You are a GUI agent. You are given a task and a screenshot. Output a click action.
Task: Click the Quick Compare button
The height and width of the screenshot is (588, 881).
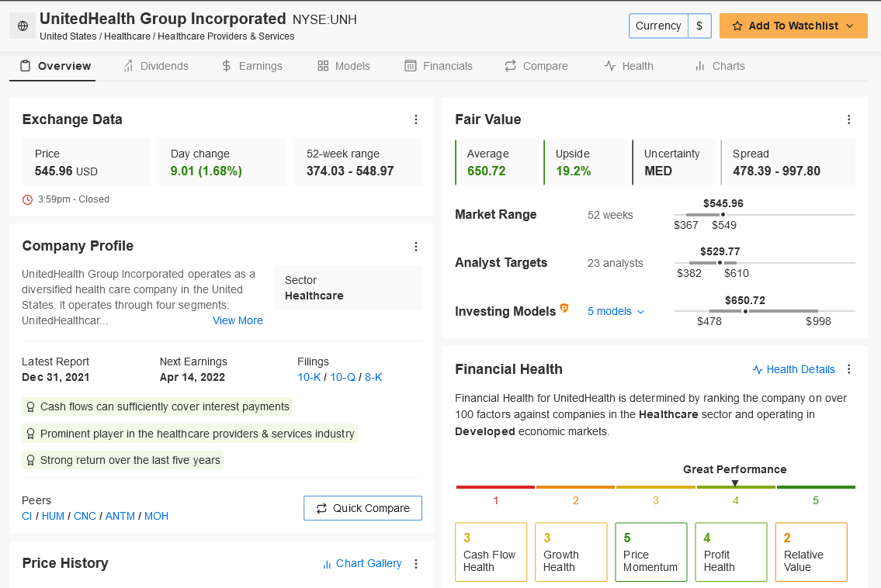tap(363, 508)
